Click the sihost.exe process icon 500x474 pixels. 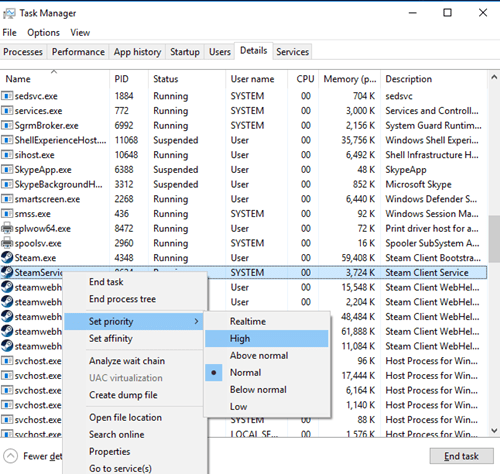click(7, 155)
